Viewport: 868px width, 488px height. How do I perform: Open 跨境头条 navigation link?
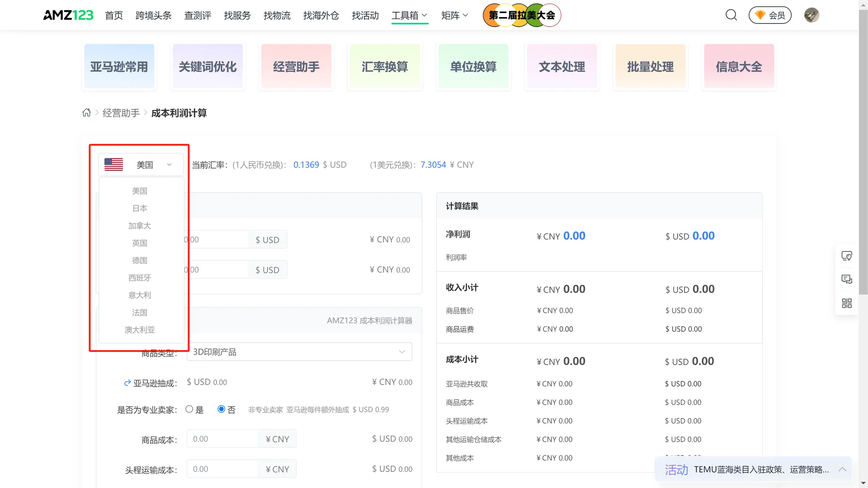coord(154,15)
